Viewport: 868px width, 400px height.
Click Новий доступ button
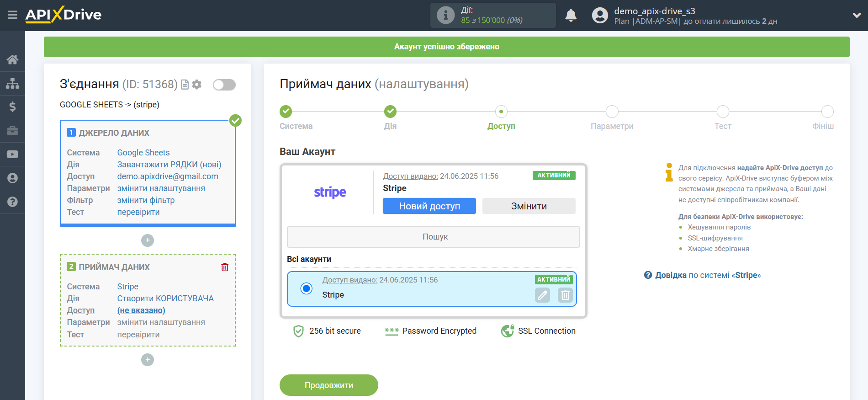point(429,206)
